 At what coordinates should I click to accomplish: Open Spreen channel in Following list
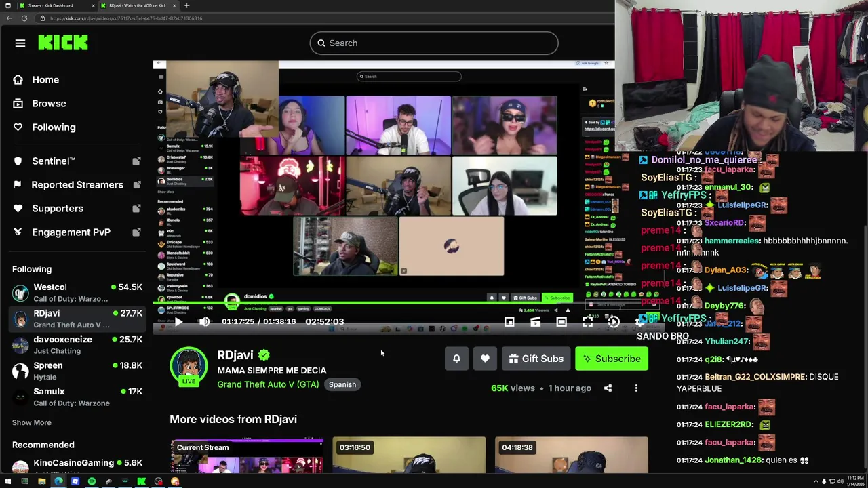point(77,371)
